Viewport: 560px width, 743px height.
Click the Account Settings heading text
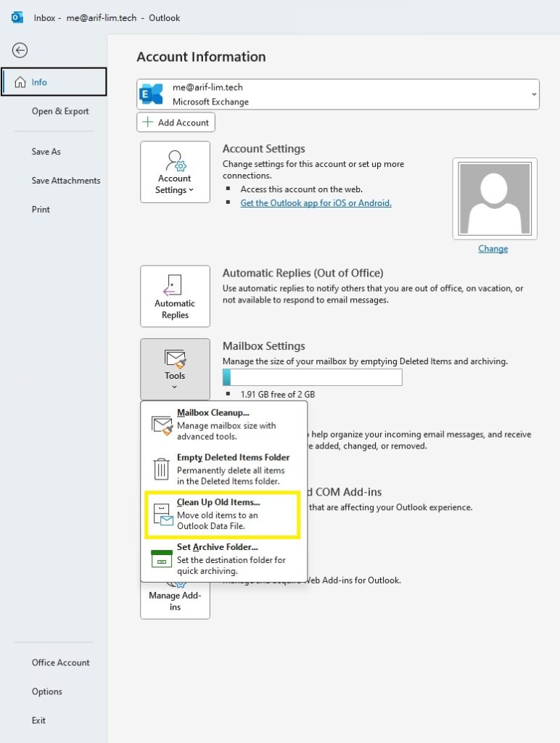263,149
